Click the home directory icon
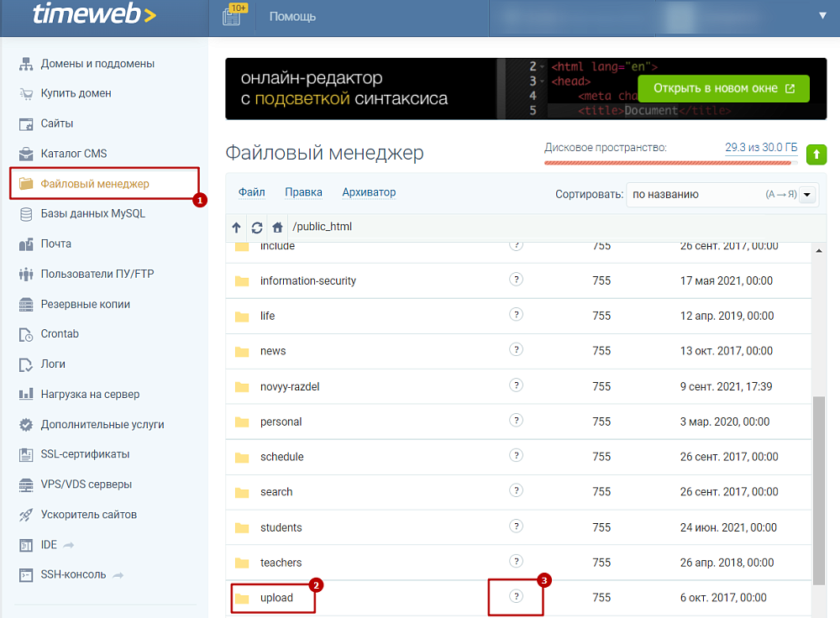This screenshot has width=840, height=618. click(277, 227)
